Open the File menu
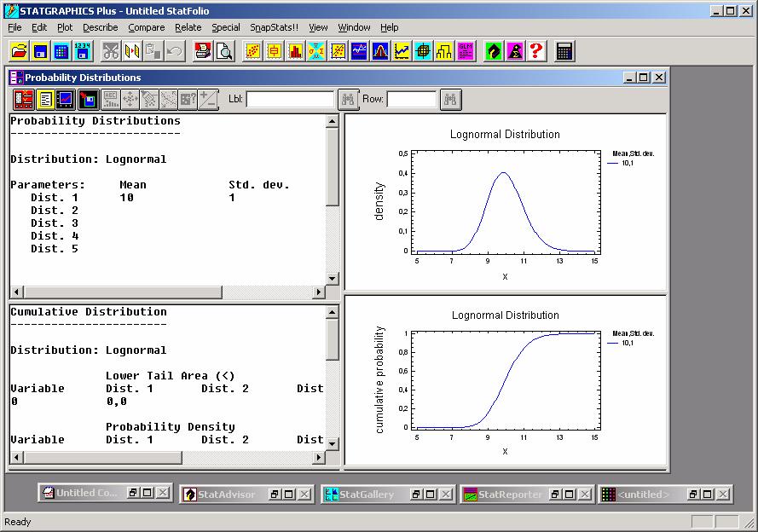The height and width of the screenshot is (532, 758). (14, 27)
